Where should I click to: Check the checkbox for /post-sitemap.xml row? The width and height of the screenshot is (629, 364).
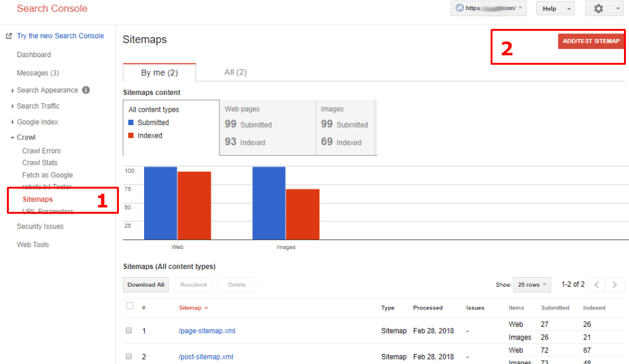click(x=129, y=356)
